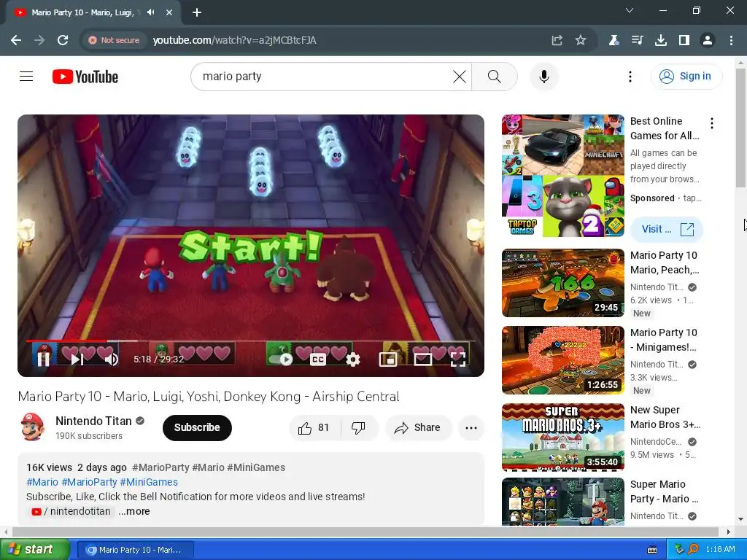
Task: Skip to the next video
Action: point(77,359)
